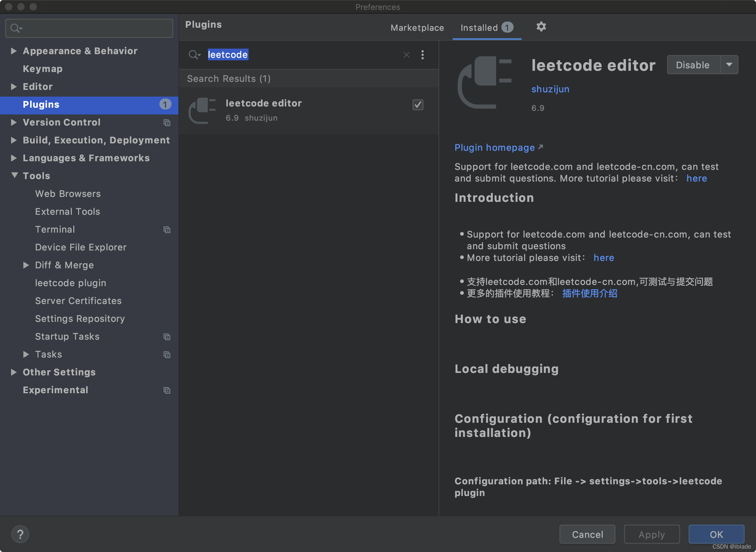Open plugin settings gear icon
The height and width of the screenshot is (552, 756).
click(541, 27)
